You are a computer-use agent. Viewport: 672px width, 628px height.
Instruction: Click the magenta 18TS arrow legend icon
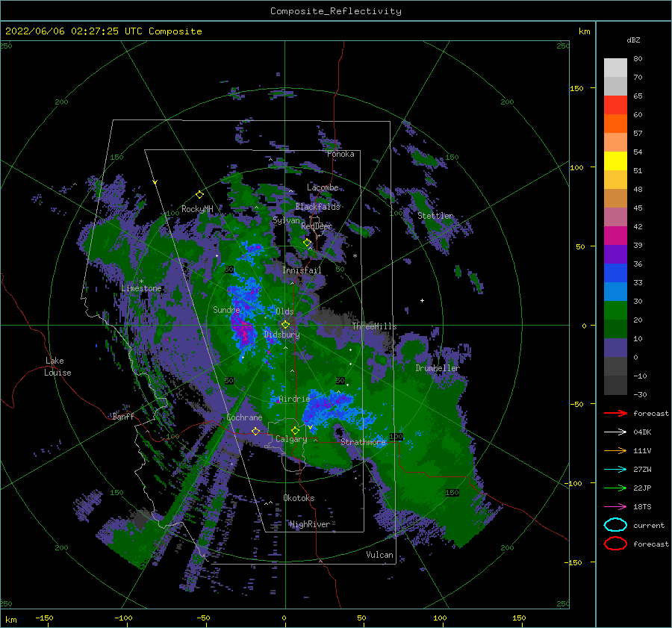(x=615, y=507)
